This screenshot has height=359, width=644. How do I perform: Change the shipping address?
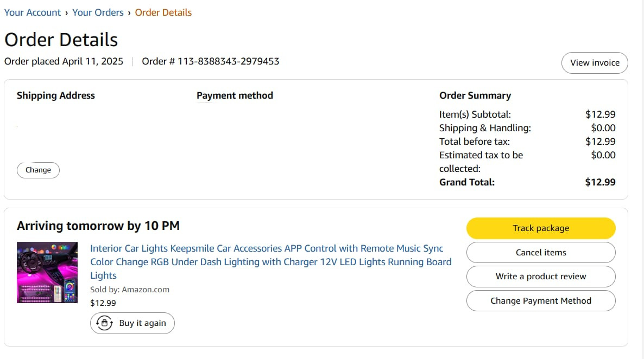tap(38, 170)
